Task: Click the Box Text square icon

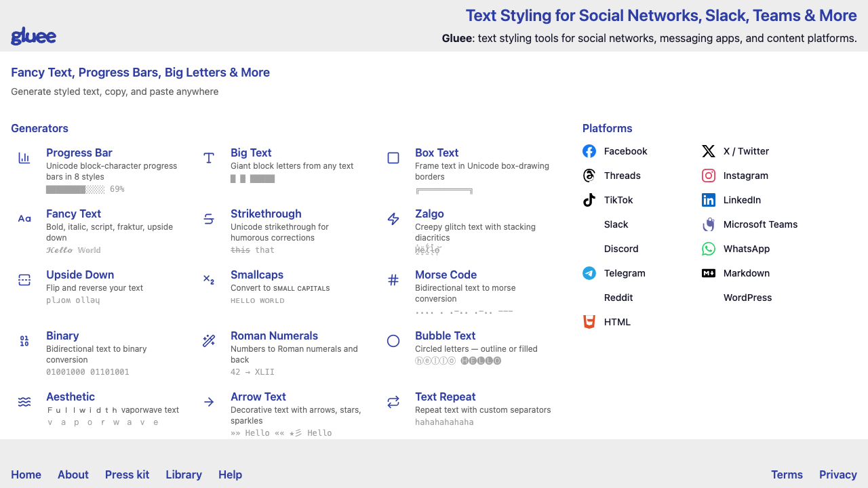Action: [393, 158]
